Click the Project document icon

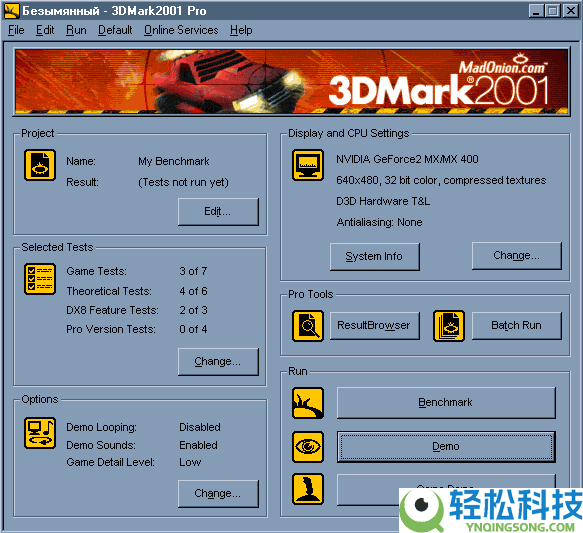tap(40, 165)
